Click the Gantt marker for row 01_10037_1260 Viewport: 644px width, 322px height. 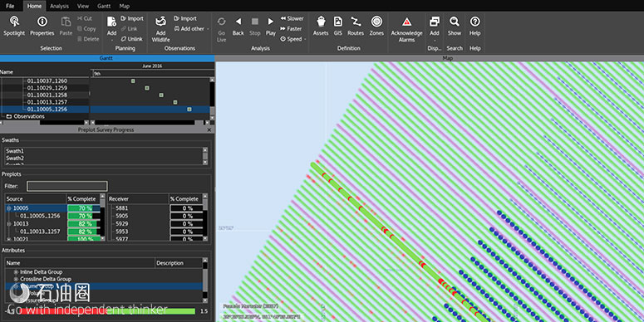[x=133, y=81]
